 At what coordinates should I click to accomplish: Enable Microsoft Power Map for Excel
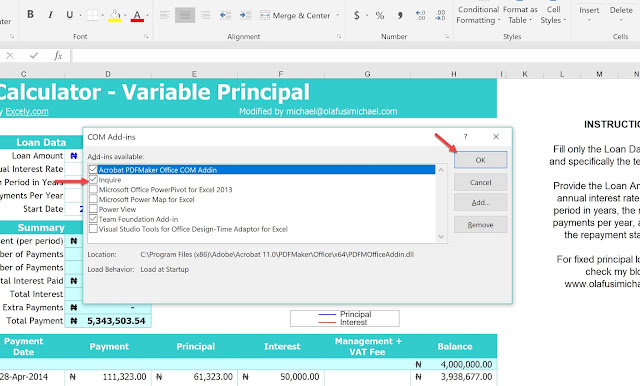coord(93,199)
